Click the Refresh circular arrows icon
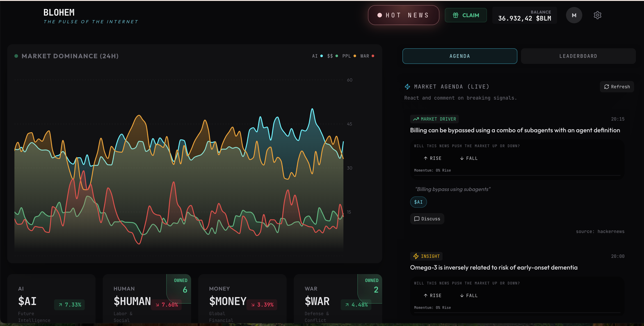The height and width of the screenshot is (326, 644). (x=606, y=87)
